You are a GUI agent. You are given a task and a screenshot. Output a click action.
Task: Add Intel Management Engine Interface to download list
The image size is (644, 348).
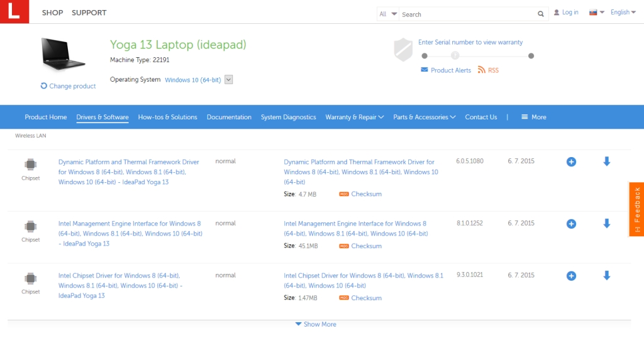[571, 224]
